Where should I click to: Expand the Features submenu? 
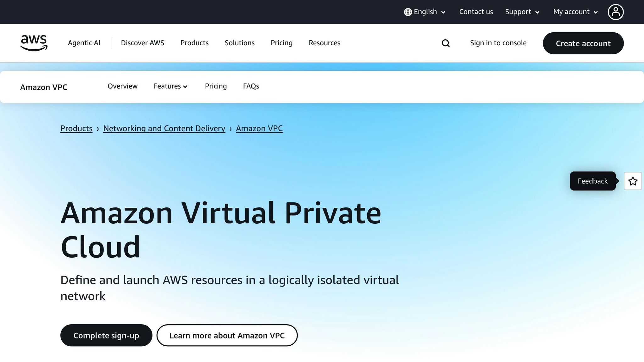click(170, 86)
